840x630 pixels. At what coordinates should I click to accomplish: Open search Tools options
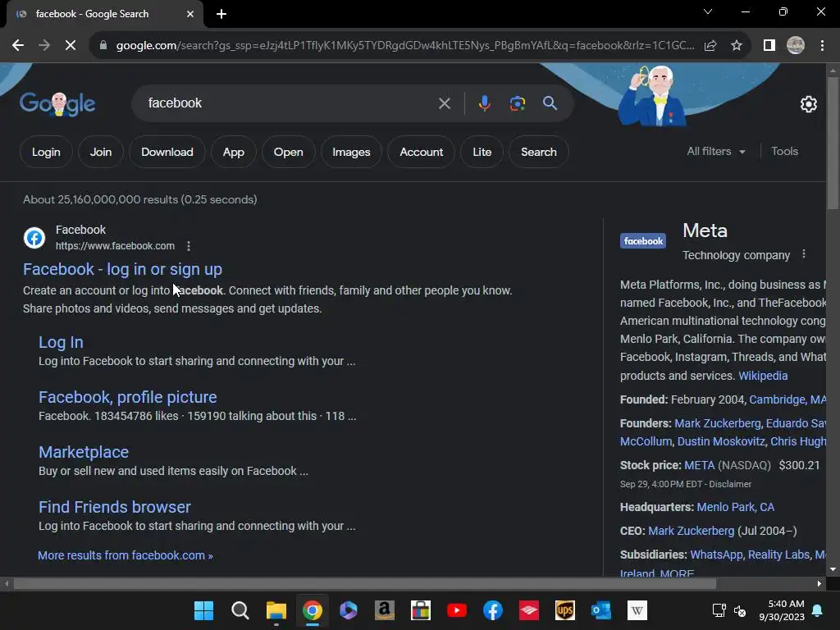tap(784, 152)
